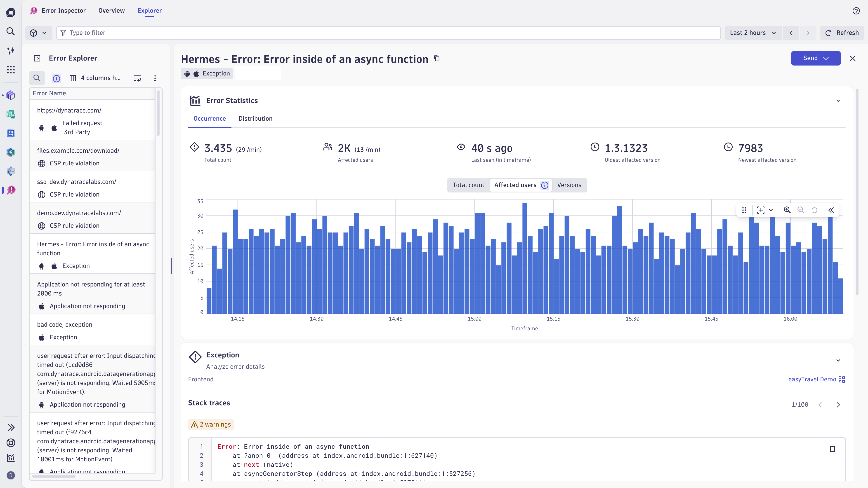Show Versions in the chart
868x488 pixels.
coord(569,185)
